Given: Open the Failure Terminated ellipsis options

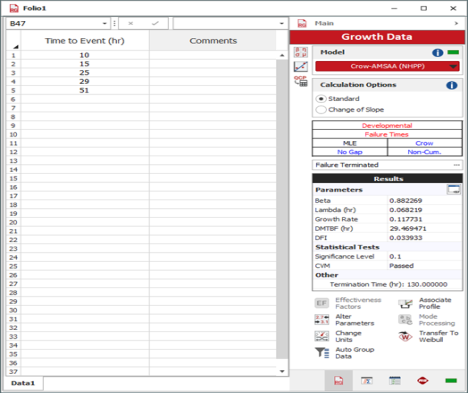Looking at the screenshot, I should [457, 165].
